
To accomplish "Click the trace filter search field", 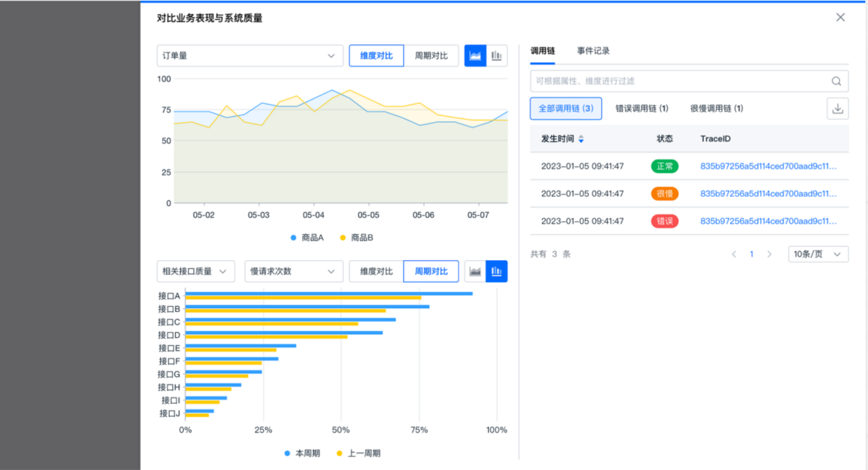I will click(678, 81).
